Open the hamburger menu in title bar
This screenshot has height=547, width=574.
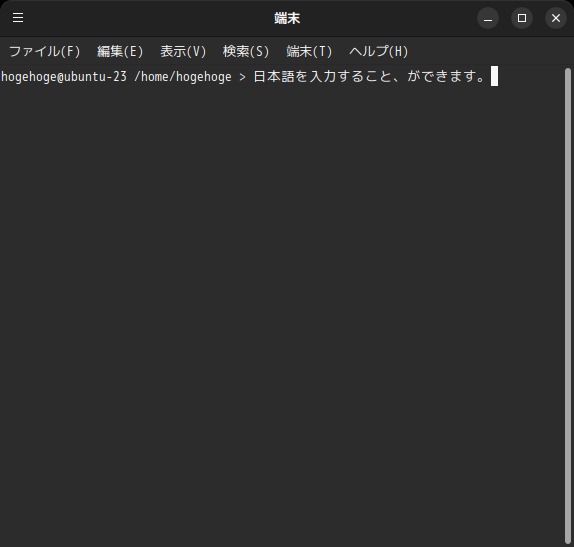[x=18, y=18]
